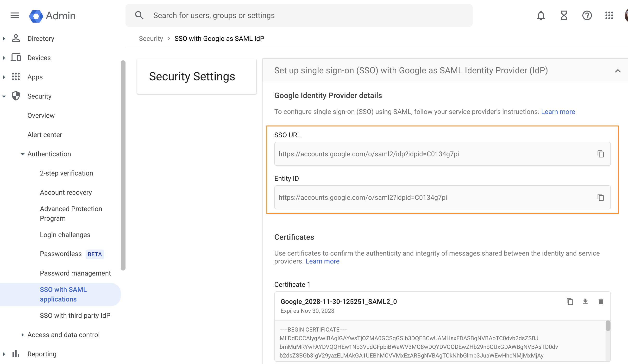The height and width of the screenshot is (364, 628).
Task: Open the main hamburger menu
Action: [15, 15]
